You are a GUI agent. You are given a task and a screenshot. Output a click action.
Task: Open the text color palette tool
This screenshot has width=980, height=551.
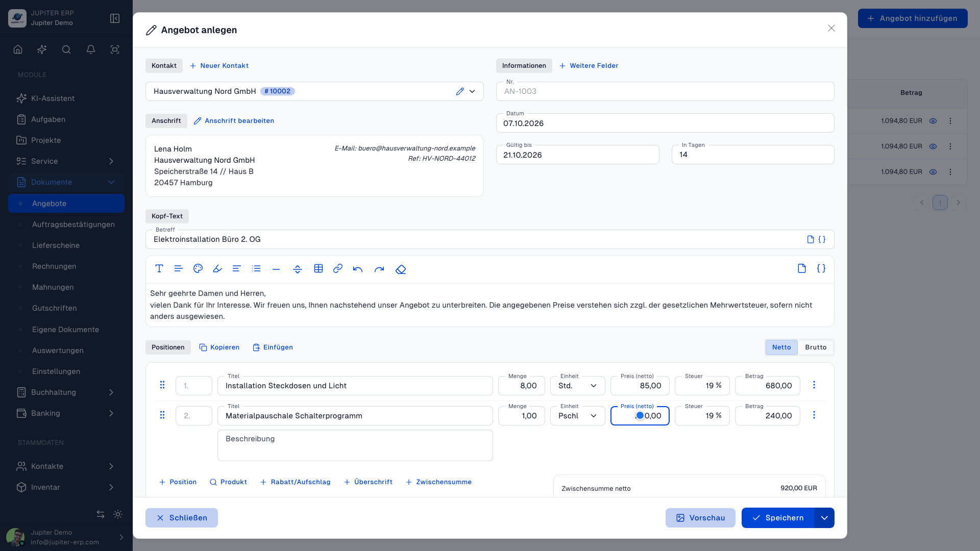(198, 268)
